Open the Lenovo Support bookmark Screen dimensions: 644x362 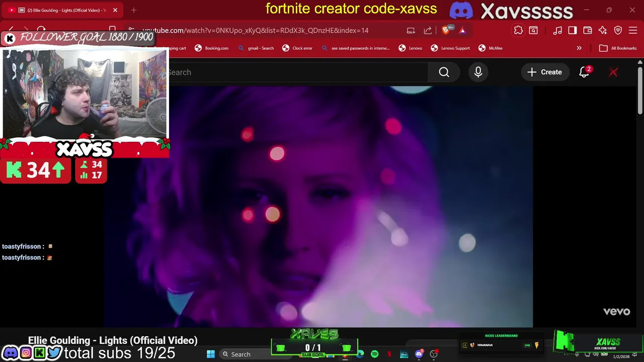click(450, 48)
